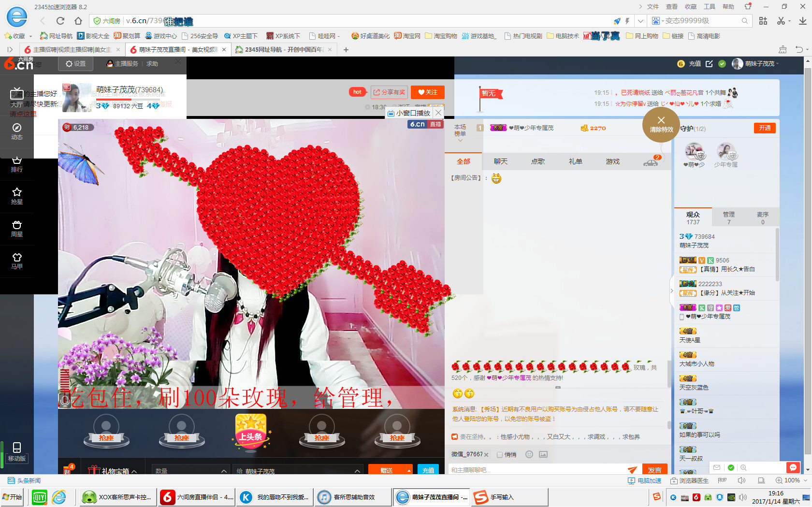812x507 pixels.
Task: Switch to the 聊天 tab
Action: click(x=501, y=161)
